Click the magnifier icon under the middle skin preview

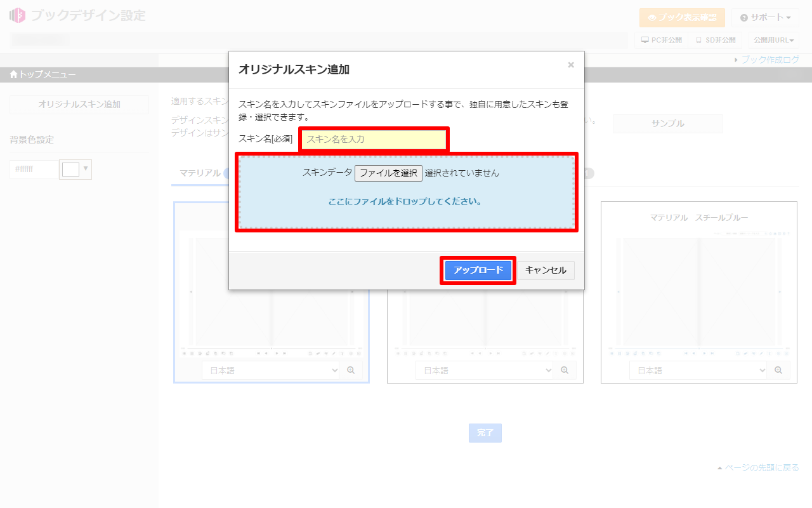coord(565,370)
